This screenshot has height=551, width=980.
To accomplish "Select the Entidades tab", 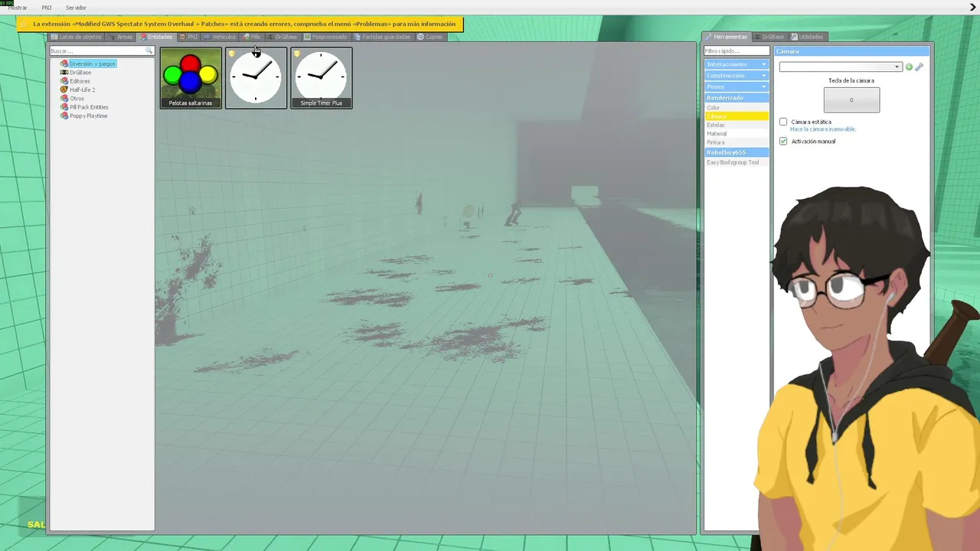I will coord(156,37).
